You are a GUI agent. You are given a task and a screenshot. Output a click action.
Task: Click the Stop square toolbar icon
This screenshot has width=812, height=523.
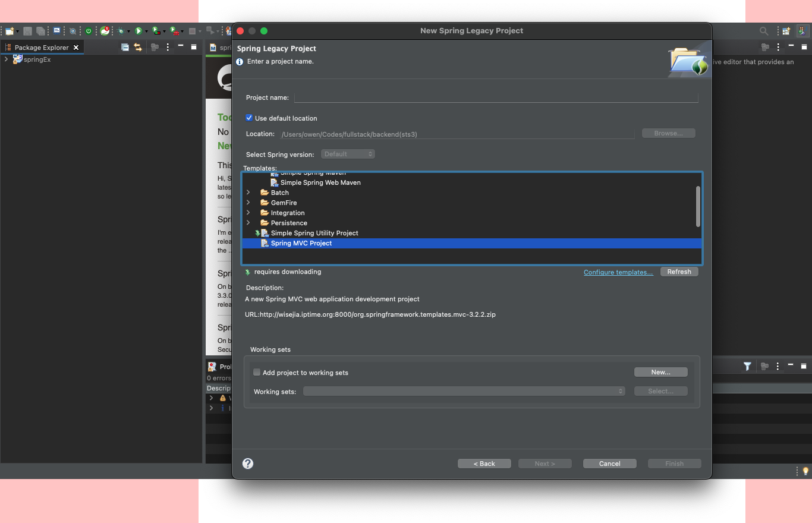[x=192, y=31]
